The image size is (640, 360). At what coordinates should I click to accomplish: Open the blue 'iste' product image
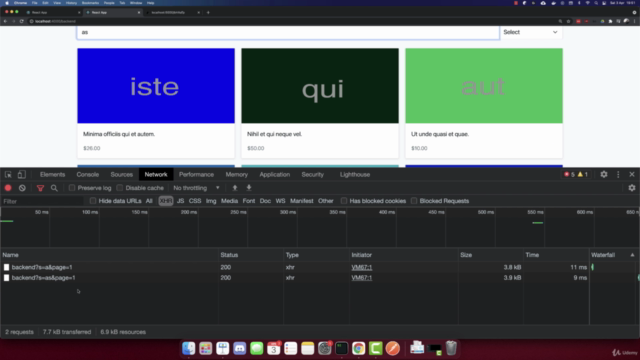(x=156, y=86)
